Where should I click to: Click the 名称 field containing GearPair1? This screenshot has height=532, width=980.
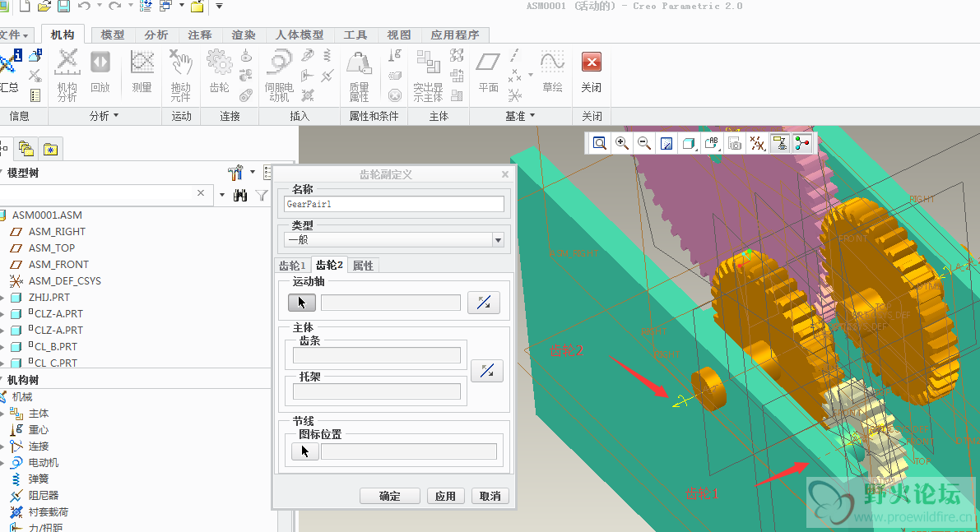pyautogui.click(x=394, y=204)
